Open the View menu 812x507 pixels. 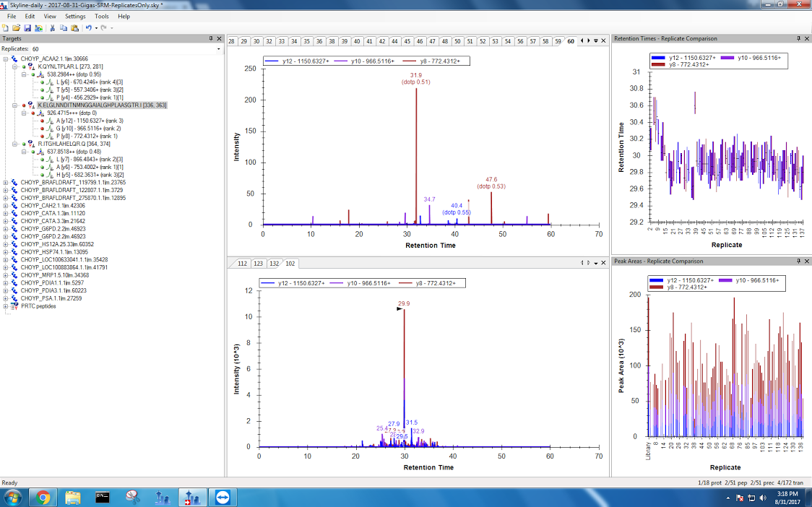(x=50, y=16)
